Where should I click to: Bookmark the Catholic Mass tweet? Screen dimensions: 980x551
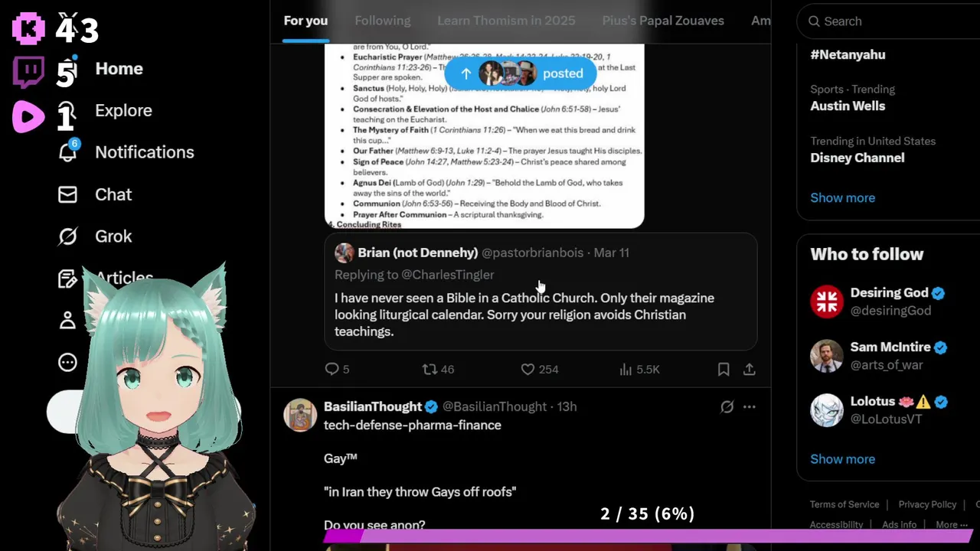coord(724,369)
